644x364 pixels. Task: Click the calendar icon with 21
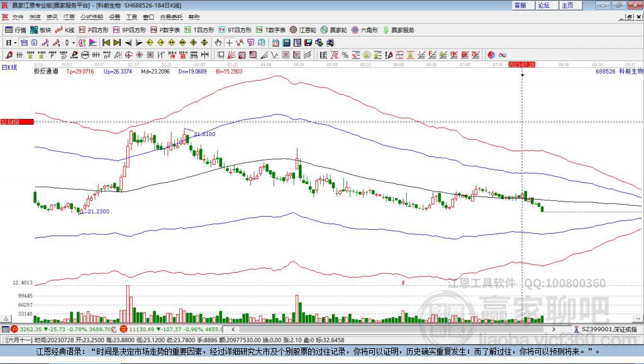coord(275,43)
